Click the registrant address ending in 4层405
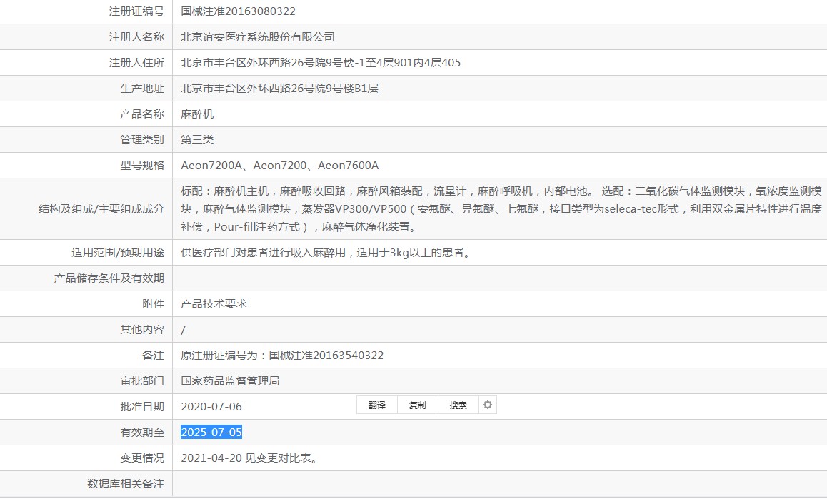Screen dimensions: 827x504 click(x=321, y=63)
